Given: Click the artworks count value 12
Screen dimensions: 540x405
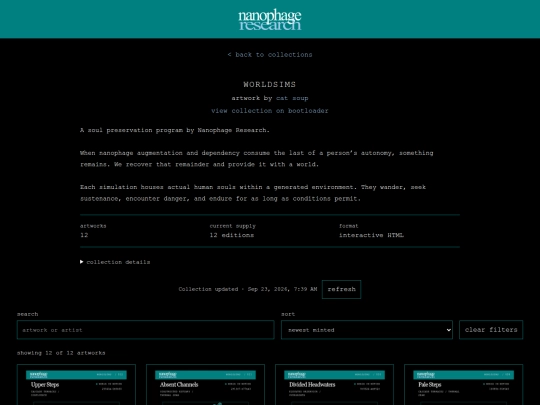Looking at the screenshot, I should click(x=84, y=235).
